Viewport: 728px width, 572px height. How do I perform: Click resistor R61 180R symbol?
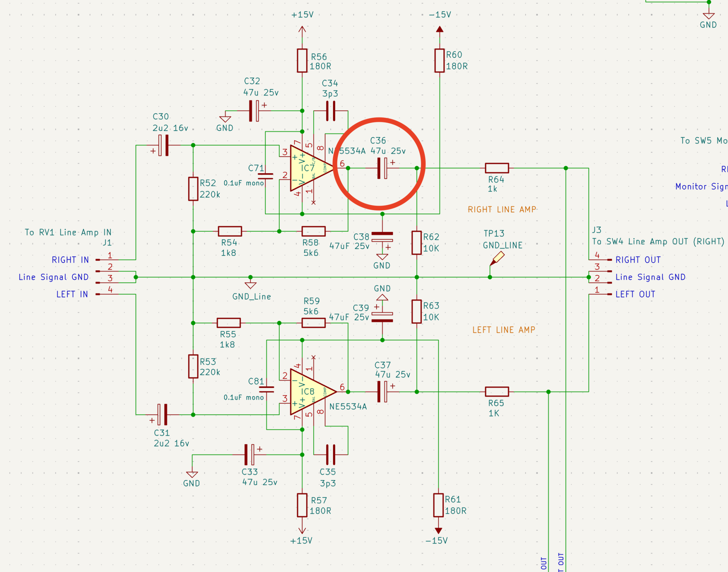(x=439, y=505)
